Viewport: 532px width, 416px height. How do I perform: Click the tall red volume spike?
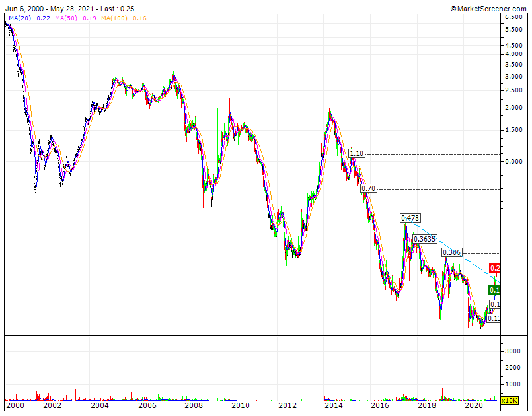[324, 368]
